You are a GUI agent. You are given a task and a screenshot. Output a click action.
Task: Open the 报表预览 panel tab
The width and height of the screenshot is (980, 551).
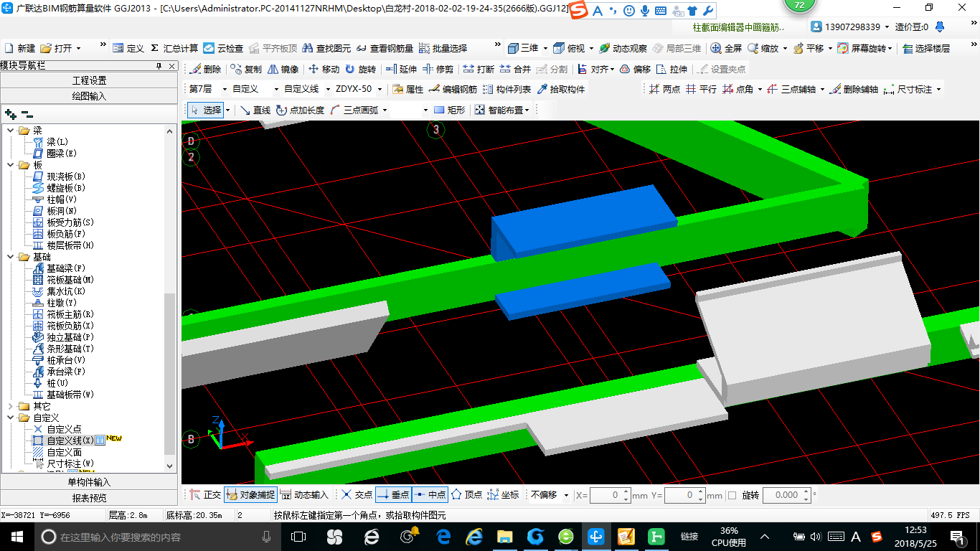[89, 498]
